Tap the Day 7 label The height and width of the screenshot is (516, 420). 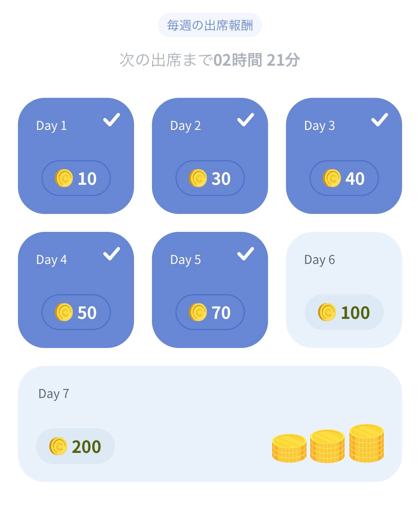[x=54, y=394]
